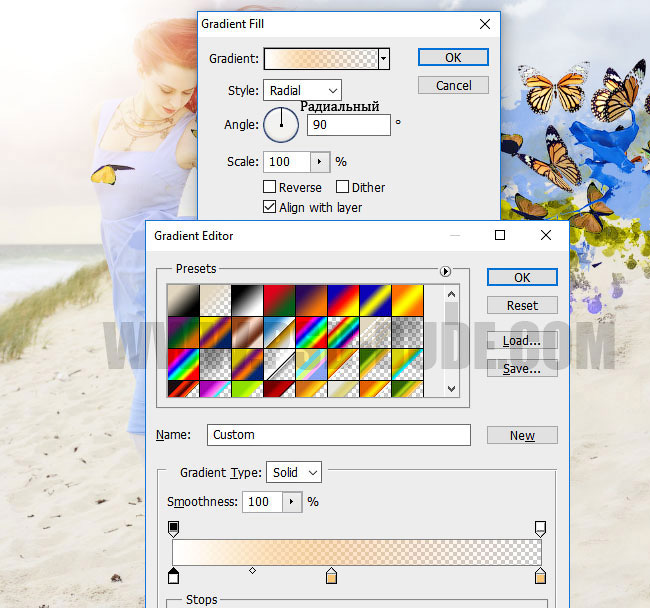The image size is (650, 608).
Task: Select the white color stop at left
Action: [x=173, y=575]
